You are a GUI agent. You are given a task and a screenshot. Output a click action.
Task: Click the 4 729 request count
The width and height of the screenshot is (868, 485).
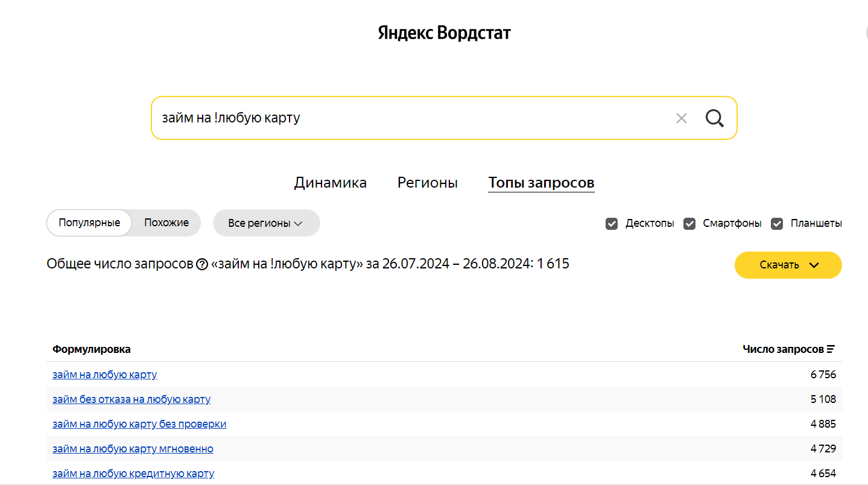coord(823,449)
